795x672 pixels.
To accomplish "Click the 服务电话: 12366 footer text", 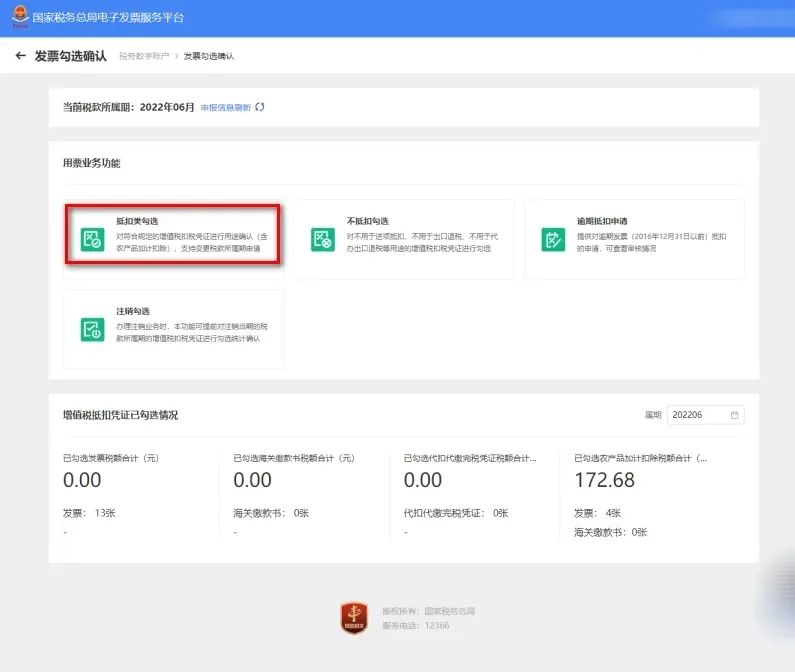I will (x=416, y=625).
